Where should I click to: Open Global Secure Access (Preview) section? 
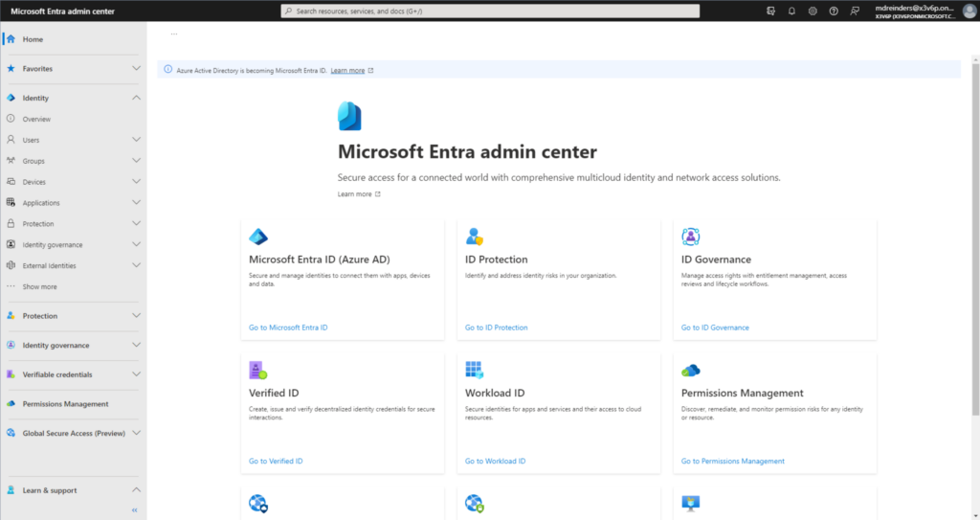(74, 433)
